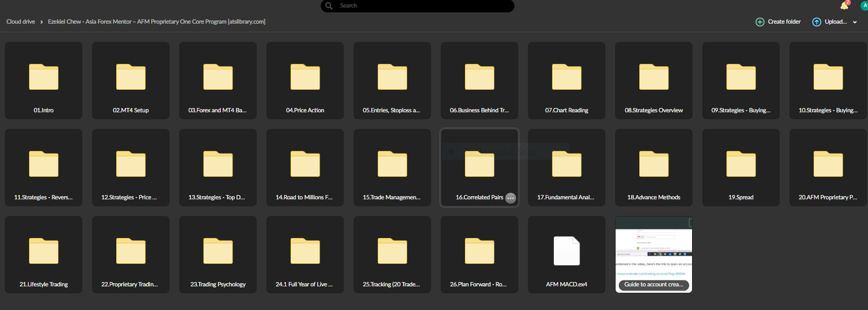The image size is (868, 310).
Task: Click the Create folder plus icon
Action: (x=760, y=22)
